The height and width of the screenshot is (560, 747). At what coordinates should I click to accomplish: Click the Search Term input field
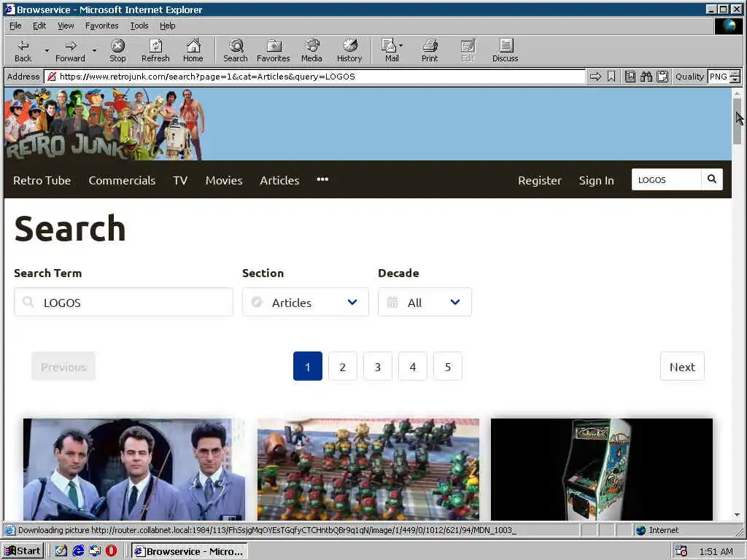point(123,302)
